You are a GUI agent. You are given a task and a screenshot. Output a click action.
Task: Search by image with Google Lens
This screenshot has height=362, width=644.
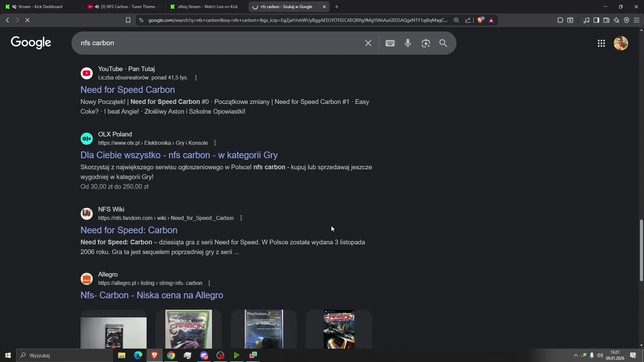426,43
